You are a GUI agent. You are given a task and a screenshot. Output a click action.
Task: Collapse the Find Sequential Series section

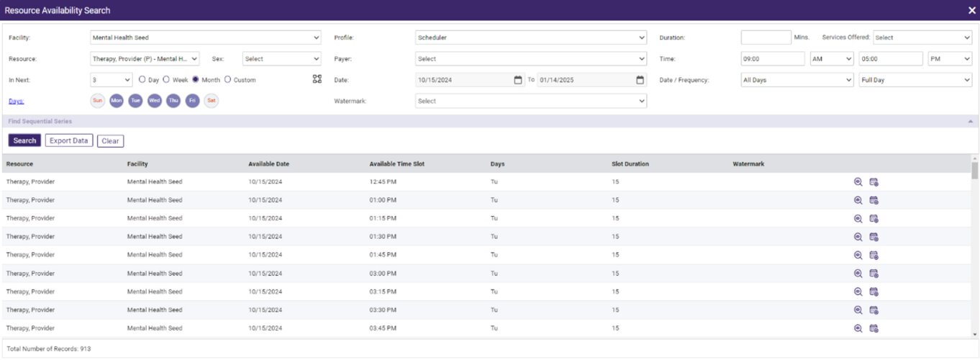(971, 122)
